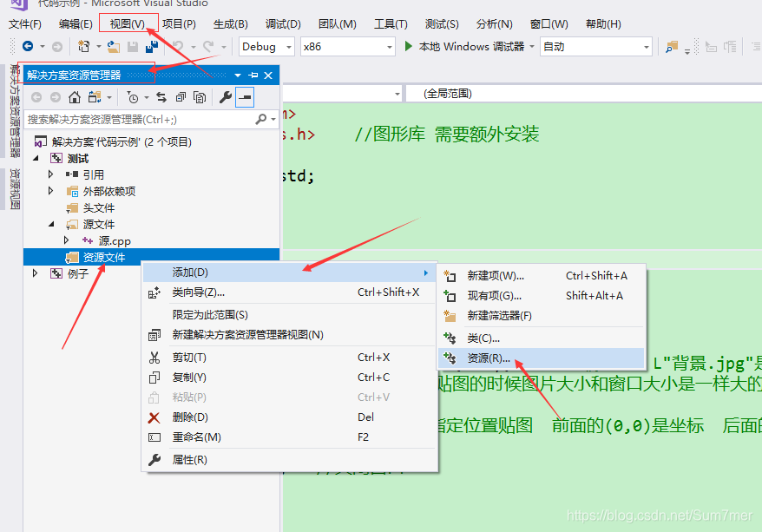Open the 资源视图 side tab
This screenshot has width=762, height=532.
(x=15, y=189)
